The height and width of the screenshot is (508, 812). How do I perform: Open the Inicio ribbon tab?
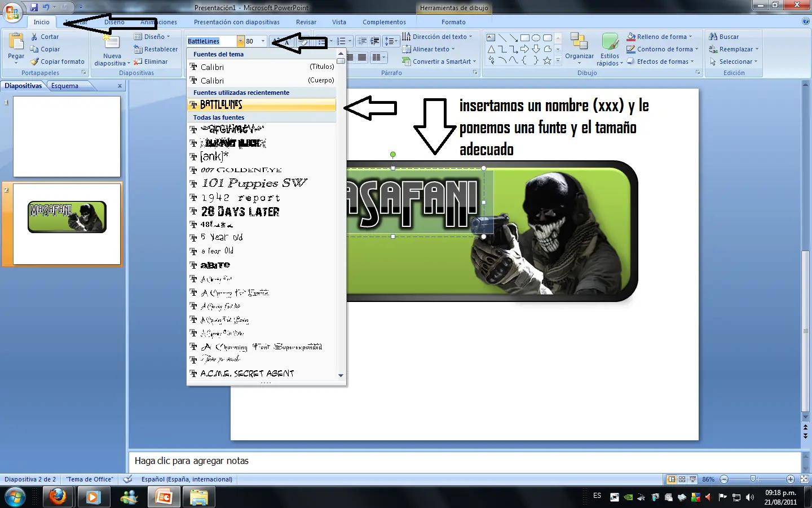(x=41, y=22)
